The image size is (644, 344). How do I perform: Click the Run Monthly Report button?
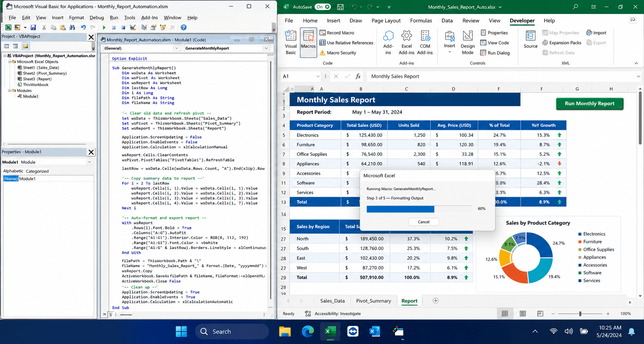[x=589, y=104]
